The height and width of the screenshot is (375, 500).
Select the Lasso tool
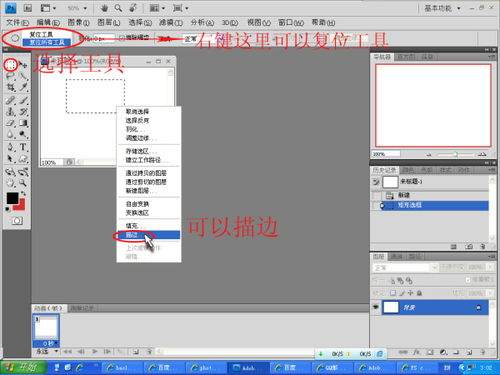click(11, 76)
